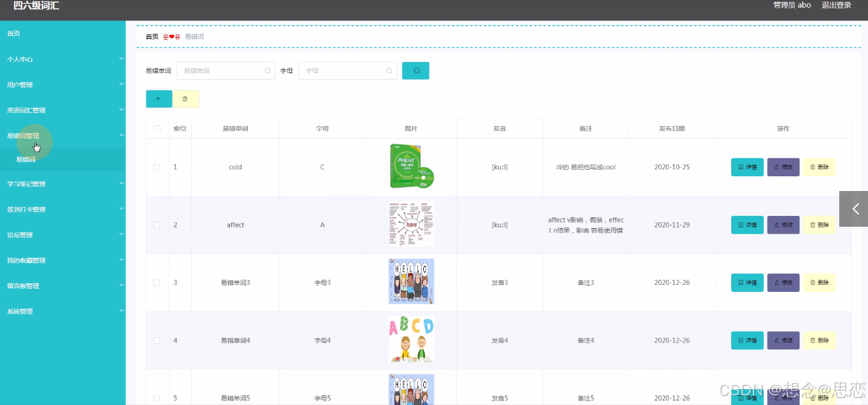
Task: Click 退出登录 in the header
Action: 836,5
